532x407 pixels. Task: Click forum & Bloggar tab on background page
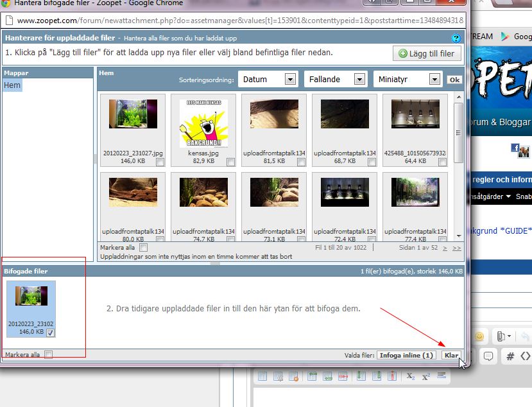point(501,122)
